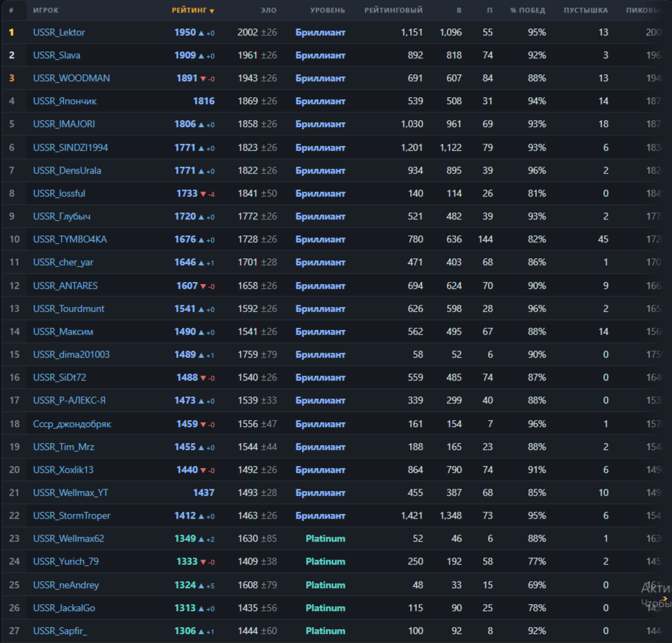Screen dimensions: 672x643
Task: Click rating 1437 in USSR_Wellmax_YT row
Action: [x=203, y=493]
